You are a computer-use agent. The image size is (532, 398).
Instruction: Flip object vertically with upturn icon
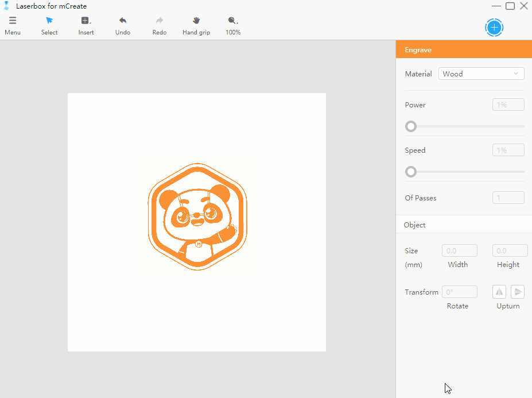coord(518,292)
